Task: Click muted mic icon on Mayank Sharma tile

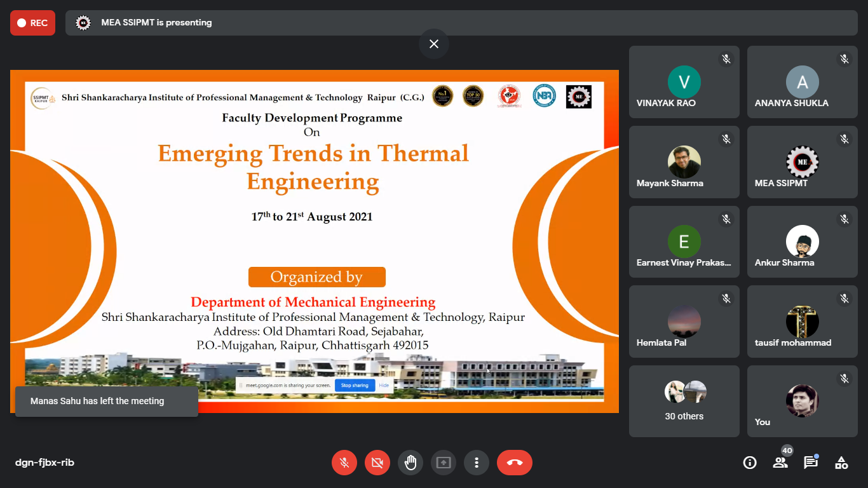Action: pos(726,139)
